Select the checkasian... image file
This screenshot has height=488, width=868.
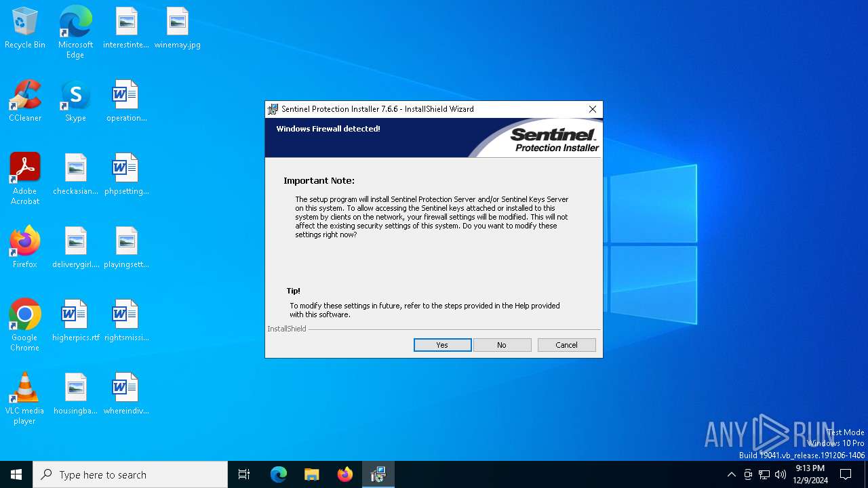point(75,174)
